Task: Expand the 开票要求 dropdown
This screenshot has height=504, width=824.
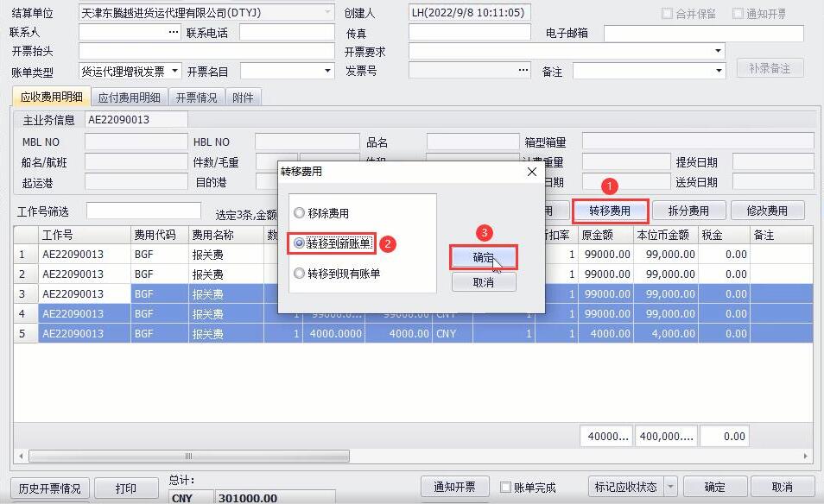Action: (x=718, y=51)
